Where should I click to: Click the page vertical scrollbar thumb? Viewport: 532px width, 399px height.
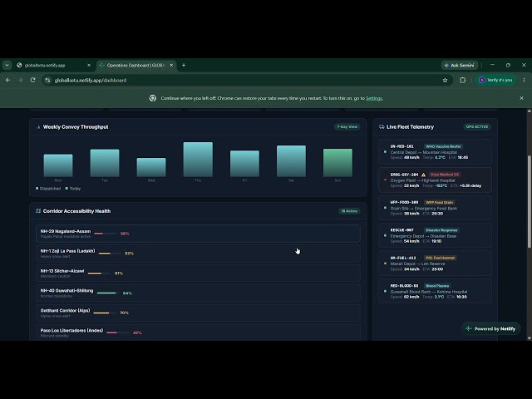point(529,201)
